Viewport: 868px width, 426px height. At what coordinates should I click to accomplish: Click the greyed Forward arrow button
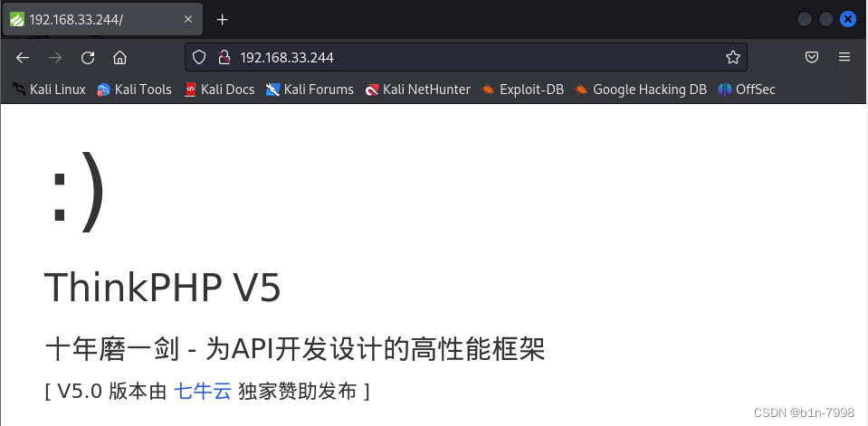click(x=55, y=58)
